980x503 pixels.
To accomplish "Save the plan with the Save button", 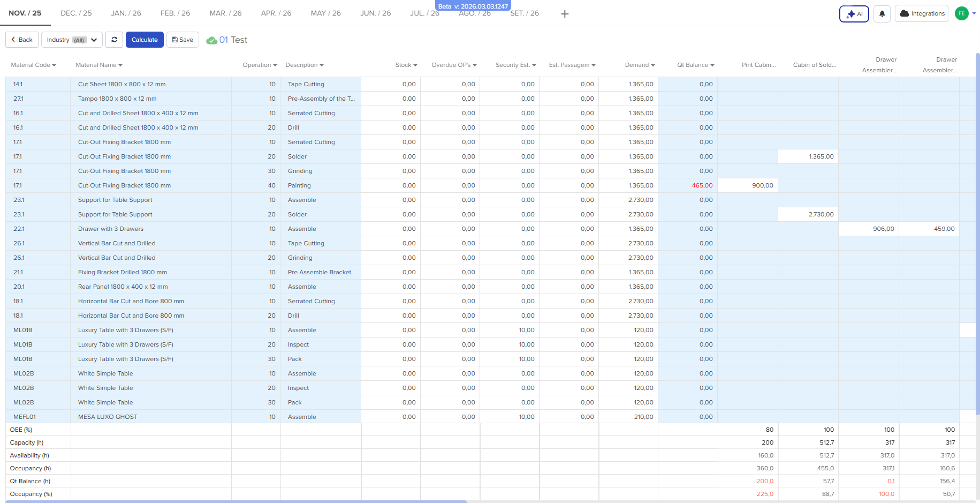I will click(183, 40).
